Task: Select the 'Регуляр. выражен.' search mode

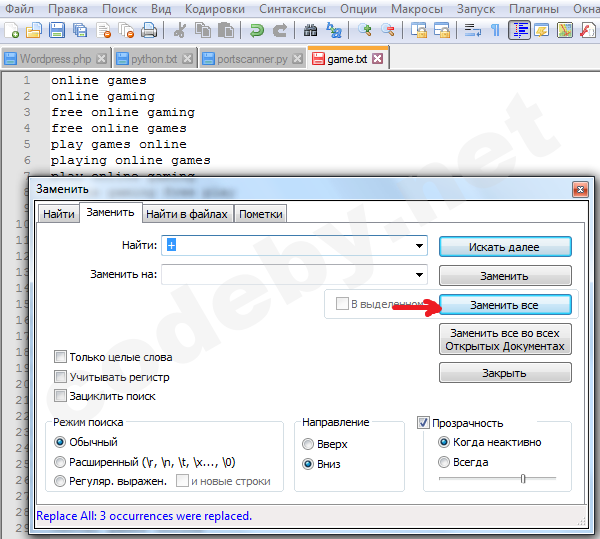Action: click(x=61, y=482)
